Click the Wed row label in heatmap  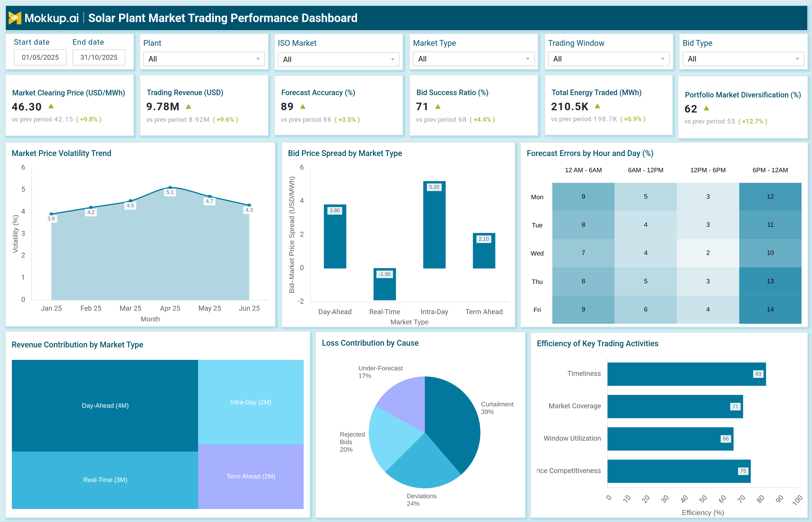coord(537,253)
